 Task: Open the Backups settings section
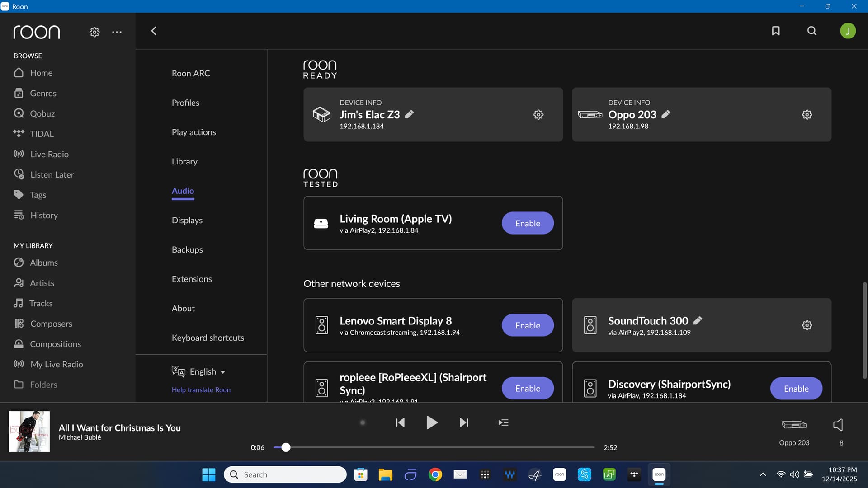click(x=187, y=250)
